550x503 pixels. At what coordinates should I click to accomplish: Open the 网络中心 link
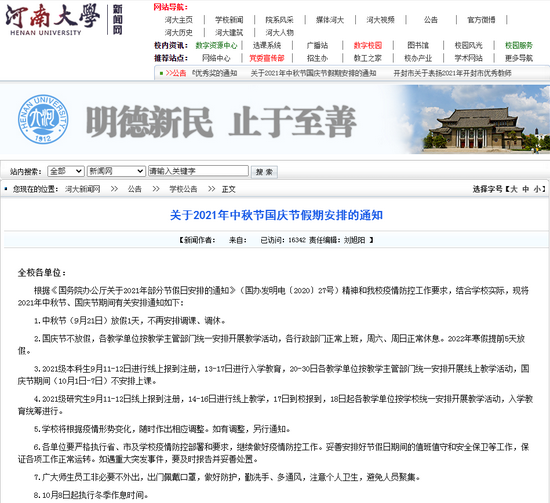pyautogui.click(x=216, y=58)
